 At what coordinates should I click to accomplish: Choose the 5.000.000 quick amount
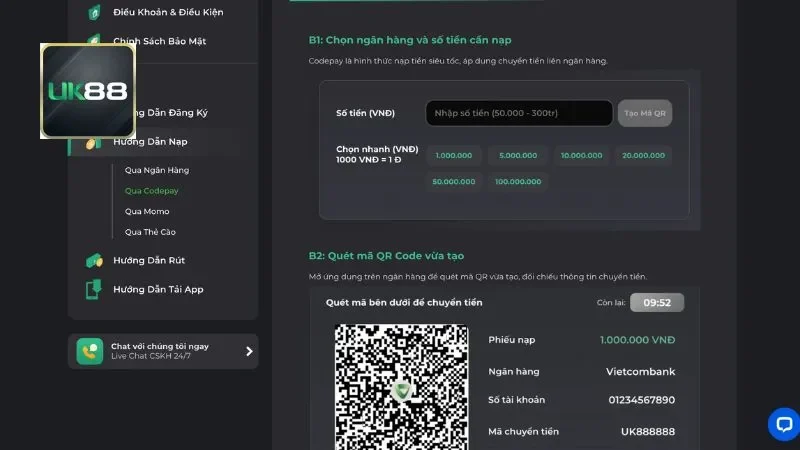(518, 155)
